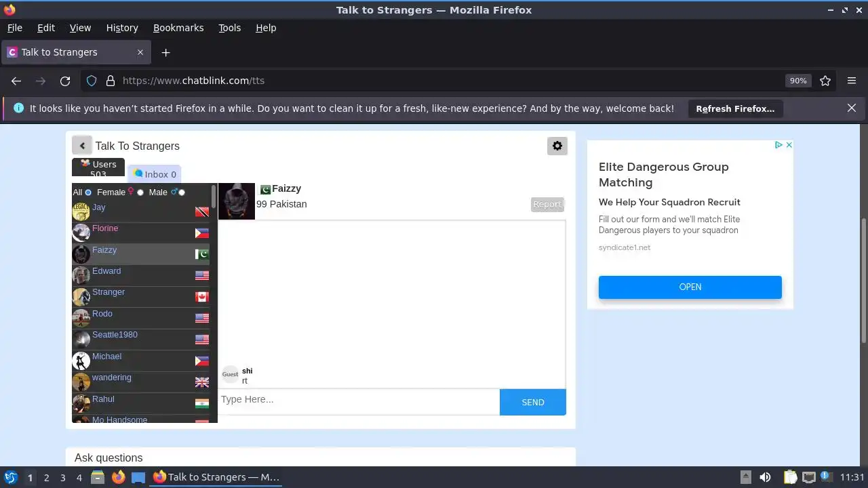Viewport: 868px width, 488px height.
Task: Click the SEND button
Action: [533, 403]
